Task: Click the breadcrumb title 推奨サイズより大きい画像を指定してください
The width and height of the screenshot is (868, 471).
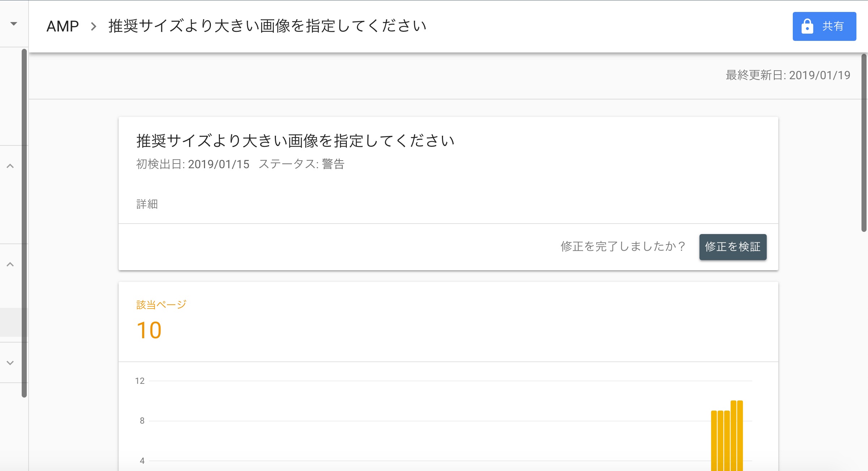Action: pyautogui.click(x=267, y=26)
